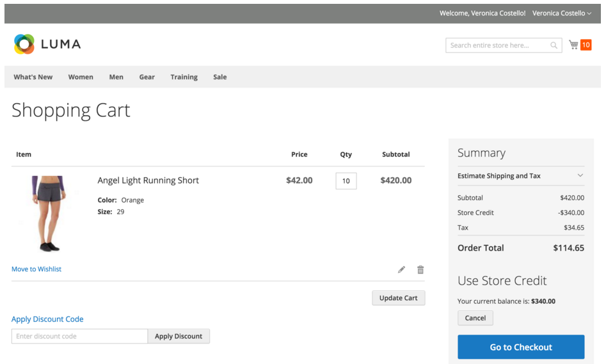
Task: Open the Veronica Costello account dropdown
Action: [562, 13]
